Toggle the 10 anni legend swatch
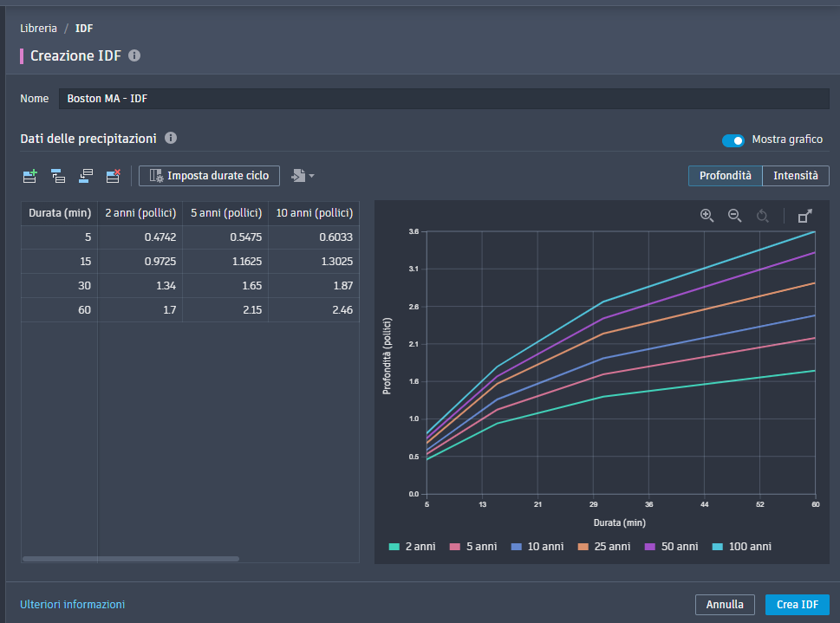840x623 pixels. 517,547
